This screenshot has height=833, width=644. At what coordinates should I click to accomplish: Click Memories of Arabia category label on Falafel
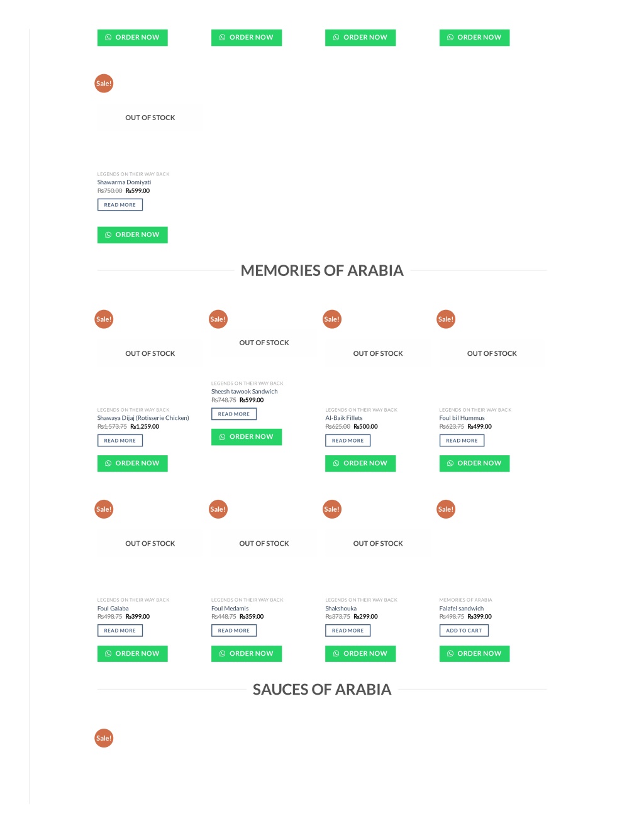(465, 600)
